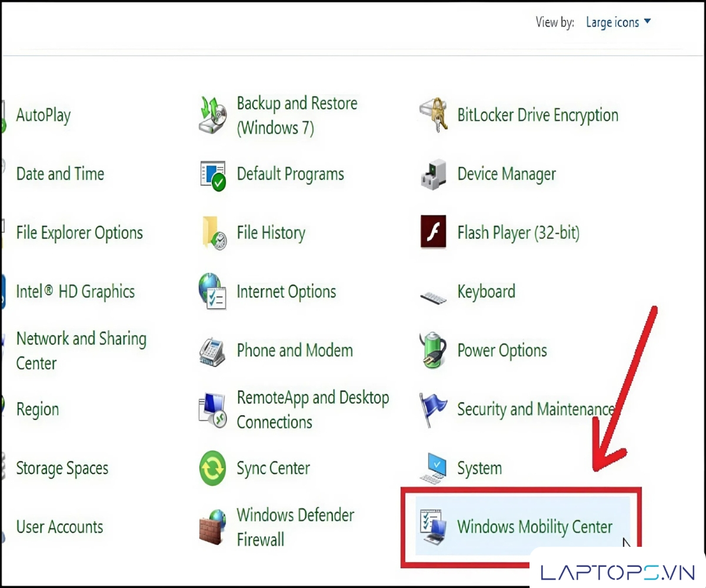This screenshot has width=706, height=588.
Task: Open the File Explorer Options link
Action: point(79,233)
